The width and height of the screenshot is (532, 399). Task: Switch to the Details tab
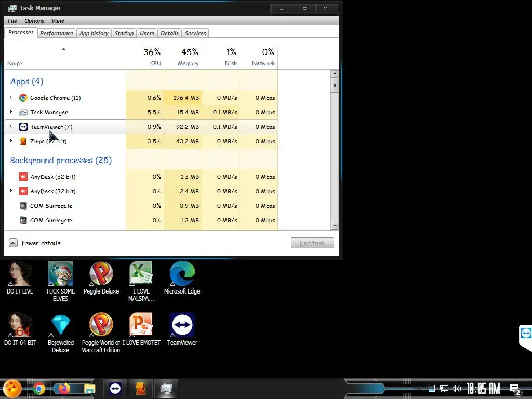[170, 33]
